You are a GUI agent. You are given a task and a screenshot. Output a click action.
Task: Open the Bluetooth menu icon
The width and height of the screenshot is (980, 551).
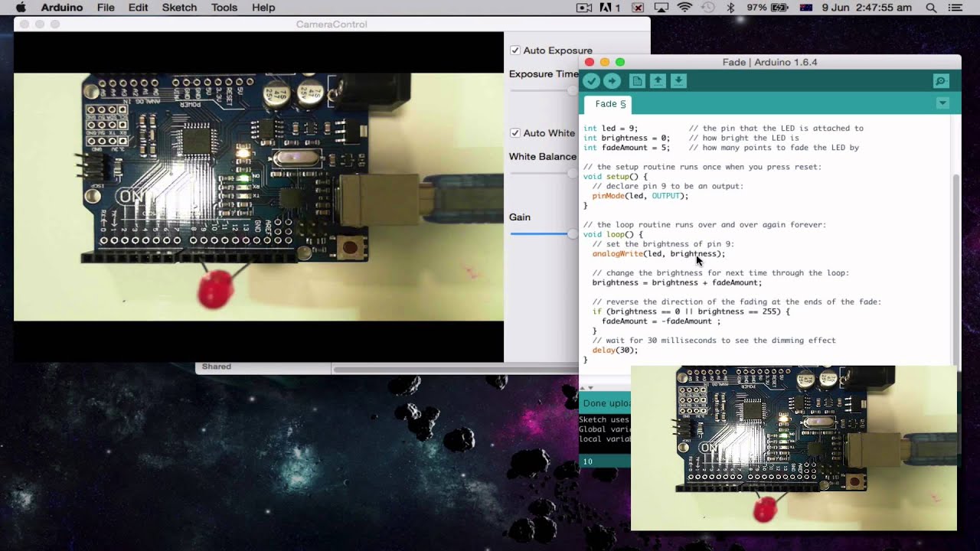tap(730, 8)
